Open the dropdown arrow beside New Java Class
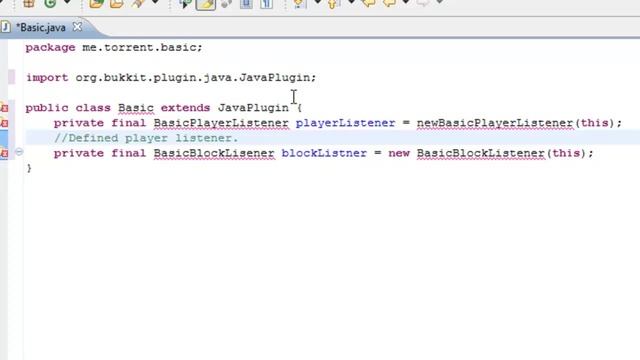The width and height of the screenshot is (640, 360). pos(67,3)
